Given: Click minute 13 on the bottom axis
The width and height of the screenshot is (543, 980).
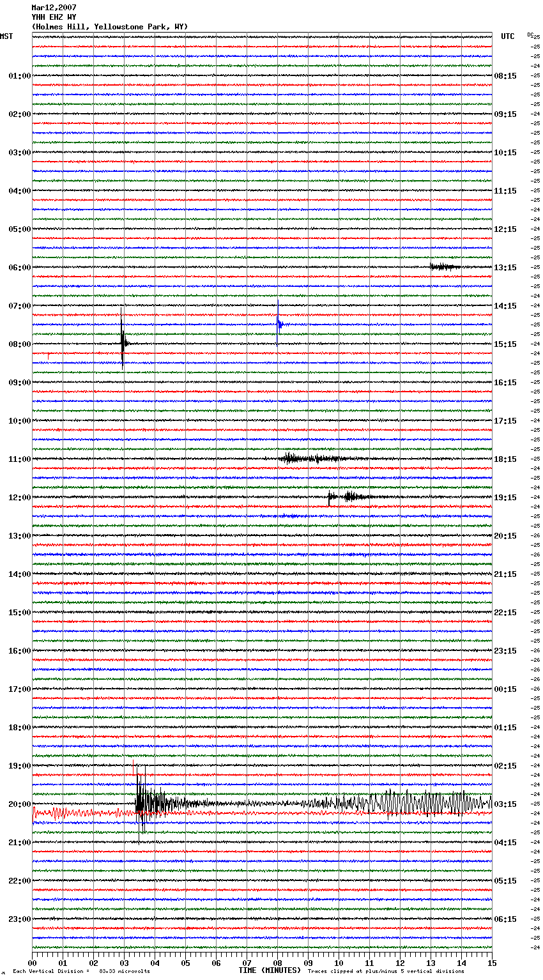Looking at the screenshot, I should [x=431, y=963].
